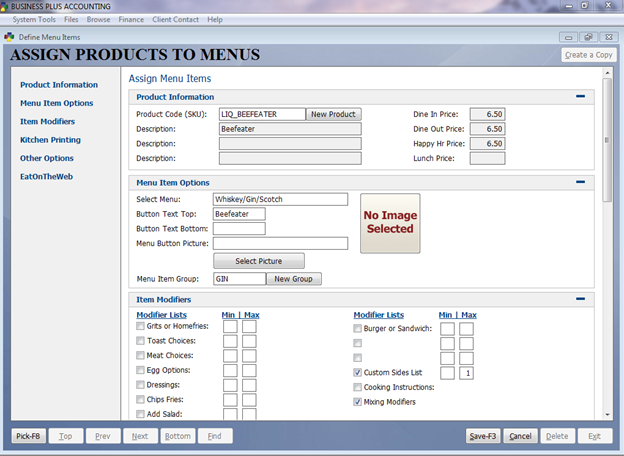This screenshot has height=456, width=624.
Task: Click the Top navigation button
Action: (x=66, y=436)
